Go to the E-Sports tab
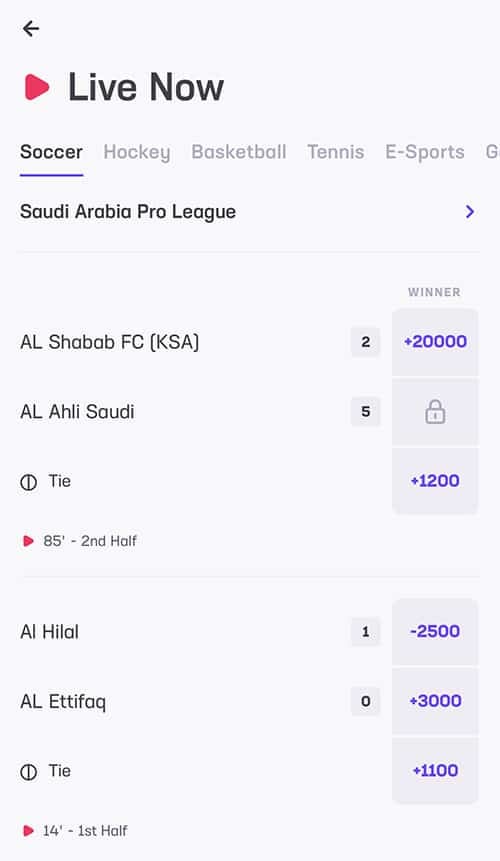Screen dimensions: 500x861 (x=425, y=152)
